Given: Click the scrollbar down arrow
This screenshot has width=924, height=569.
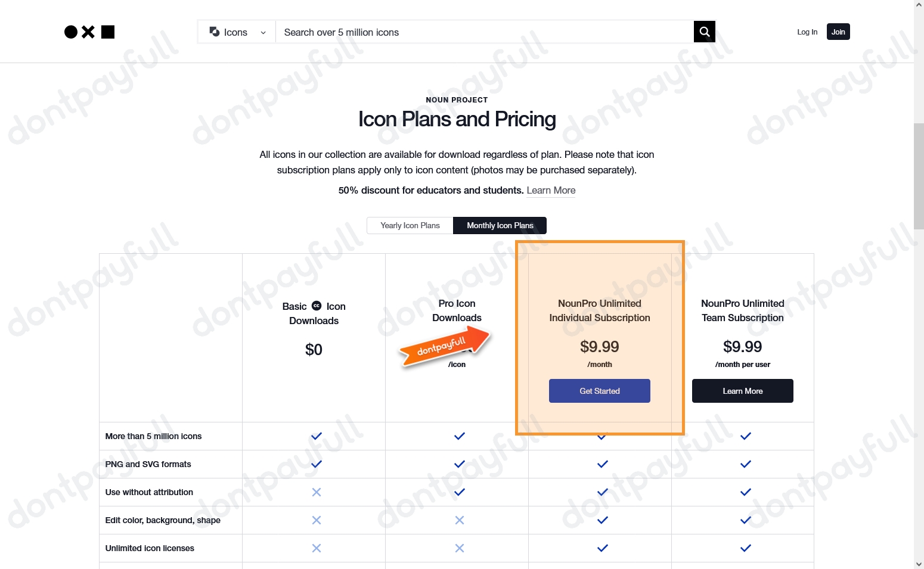Looking at the screenshot, I should [x=919, y=564].
